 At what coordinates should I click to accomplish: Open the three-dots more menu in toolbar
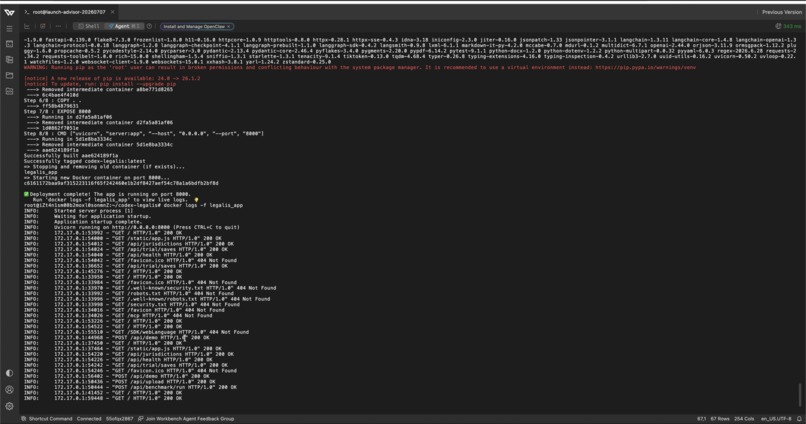[x=58, y=26]
